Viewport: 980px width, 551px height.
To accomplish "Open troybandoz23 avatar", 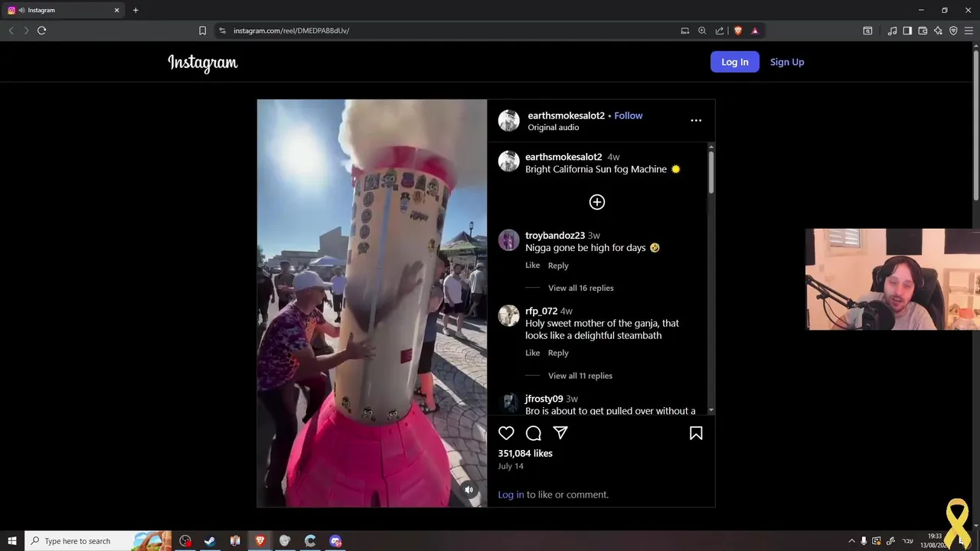I will [509, 240].
